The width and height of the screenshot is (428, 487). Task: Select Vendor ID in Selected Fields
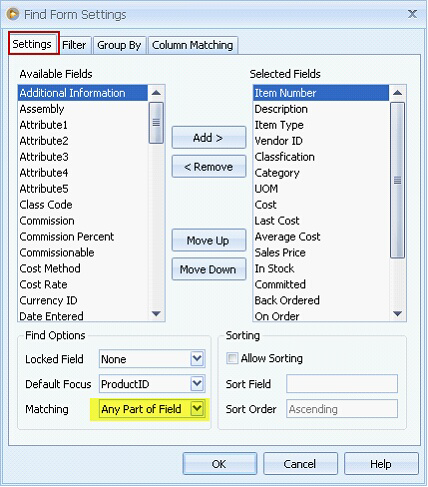[x=321, y=141]
